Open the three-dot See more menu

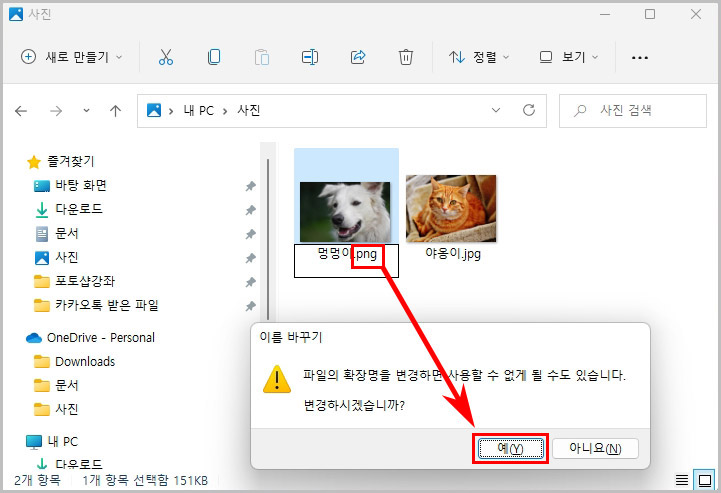pyautogui.click(x=640, y=57)
